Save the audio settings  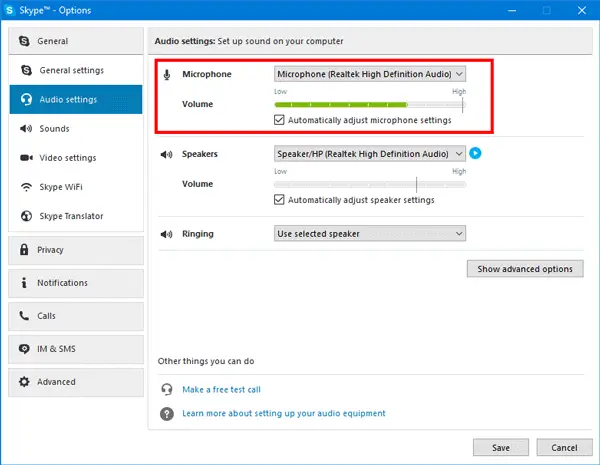[501, 447]
